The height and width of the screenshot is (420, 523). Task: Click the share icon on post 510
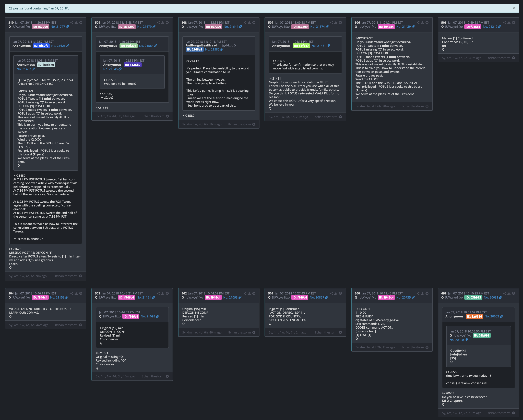(72, 22)
